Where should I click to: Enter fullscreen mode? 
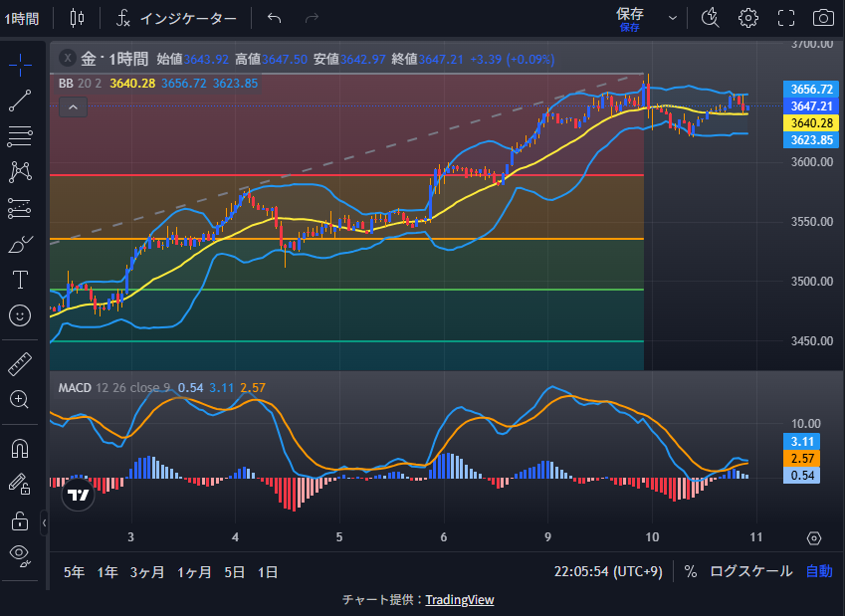[x=786, y=18]
